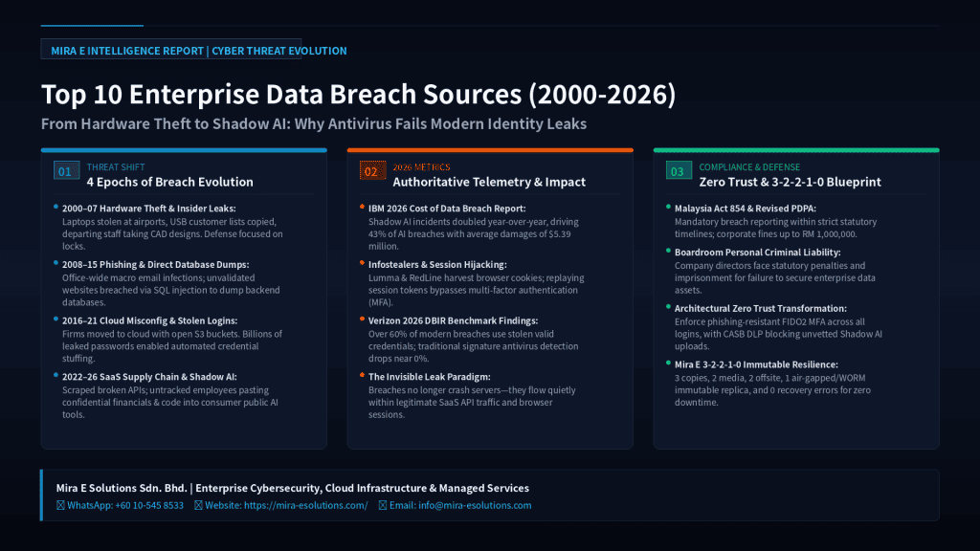Click the Mandatory breach reporting paragraph
Screen dimensions: 980x551
pos(775,228)
